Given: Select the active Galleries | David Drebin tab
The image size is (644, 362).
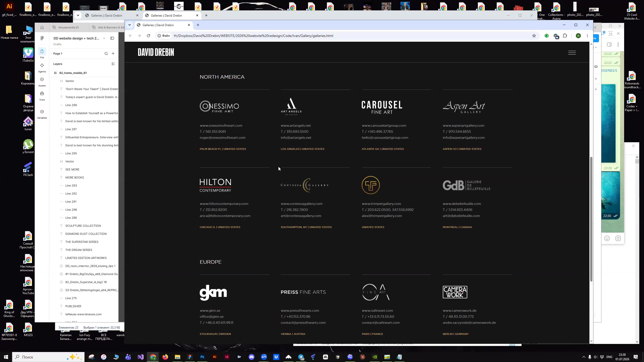Looking at the screenshot, I should pyautogui.click(x=164, y=25).
